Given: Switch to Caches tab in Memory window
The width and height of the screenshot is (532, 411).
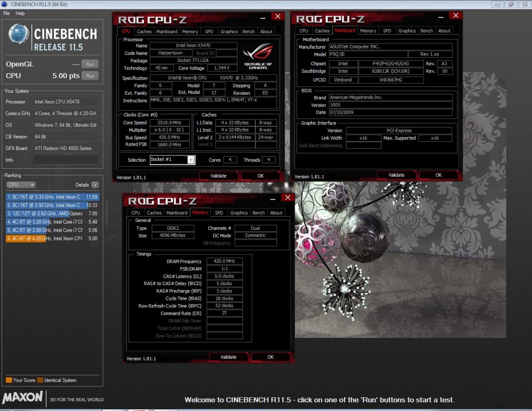Looking at the screenshot, I should tap(154, 213).
